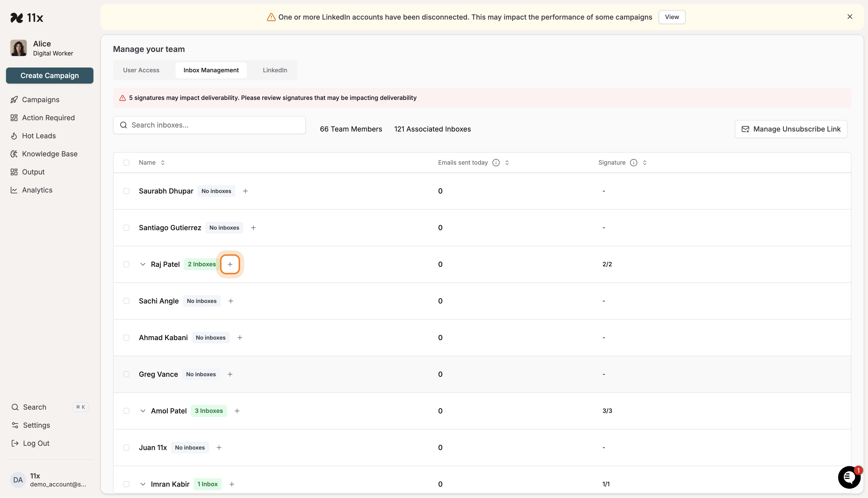The height and width of the screenshot is (498, 868).
Task: Click the Action Required sidebar icon
Action: (x=14, y=117)
